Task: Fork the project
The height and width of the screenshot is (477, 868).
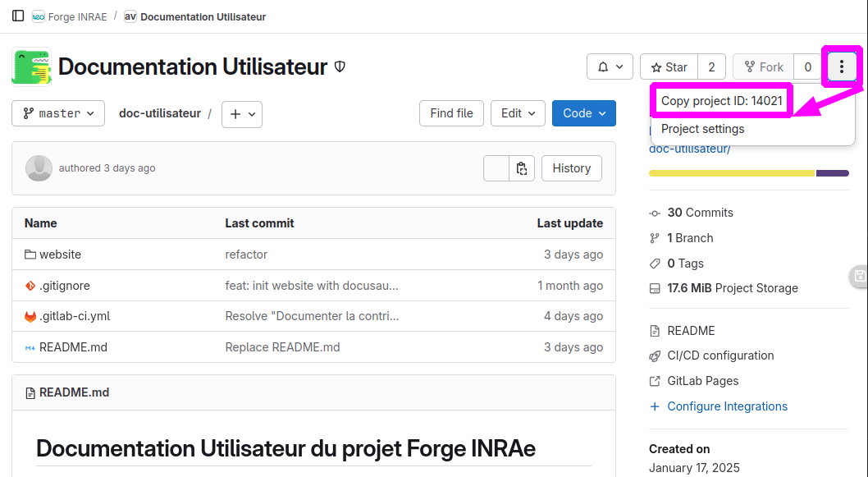Action: (x=763, y=67)
